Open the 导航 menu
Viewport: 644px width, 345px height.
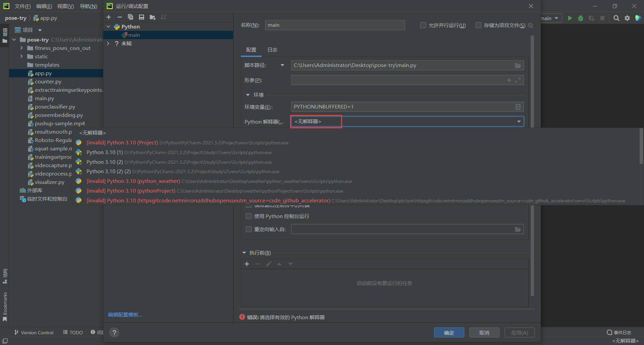click(88, 6)
